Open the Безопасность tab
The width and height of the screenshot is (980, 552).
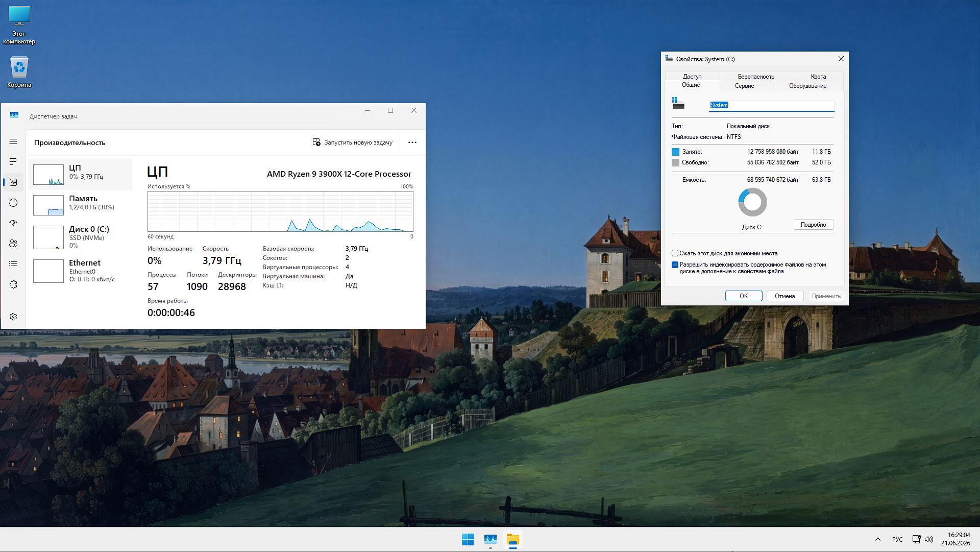pyautogui.click(x=756, y=76)
